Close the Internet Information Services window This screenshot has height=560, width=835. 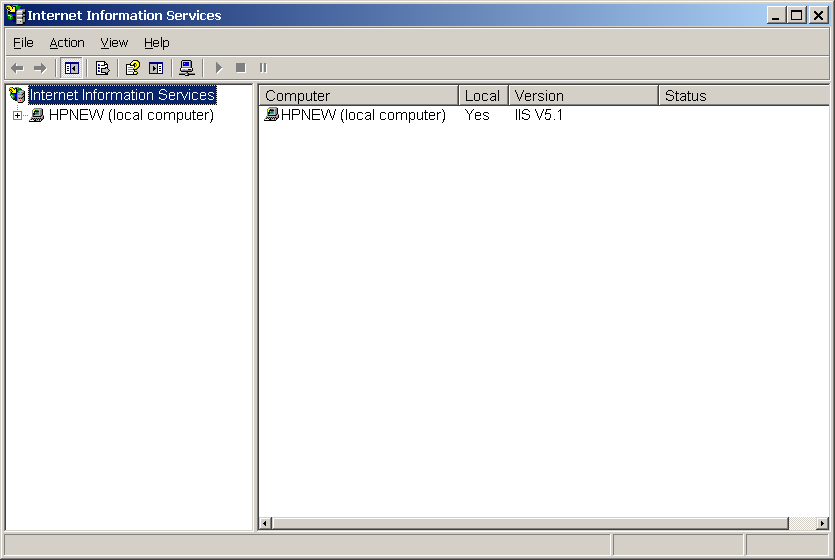click(818, 15)
